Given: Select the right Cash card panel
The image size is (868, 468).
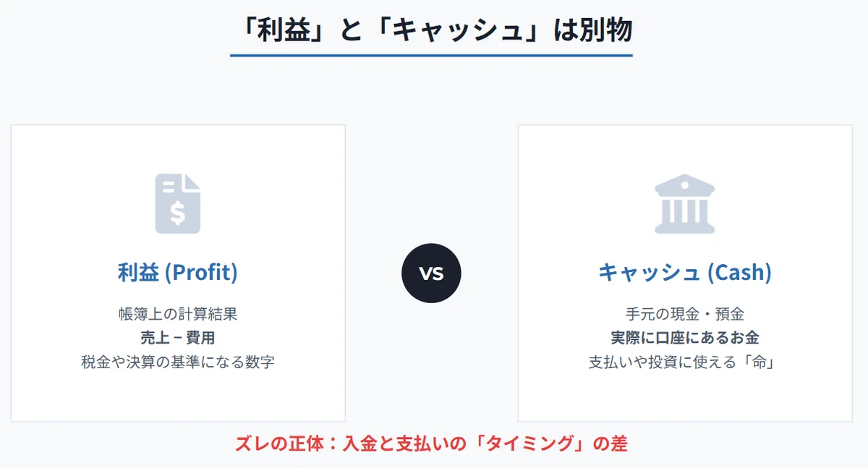Looking at the screenshot, I should click(x=685, y=273).
